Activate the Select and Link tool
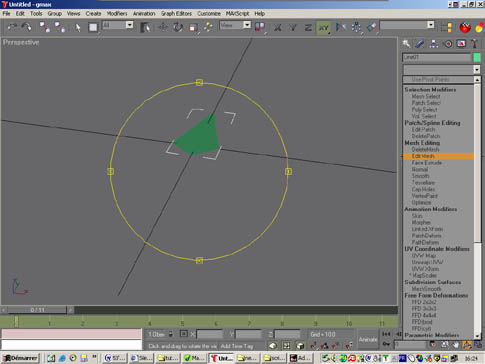Viewport: 485px width, 364px height. pyautogui.click(x=45, y=27)
